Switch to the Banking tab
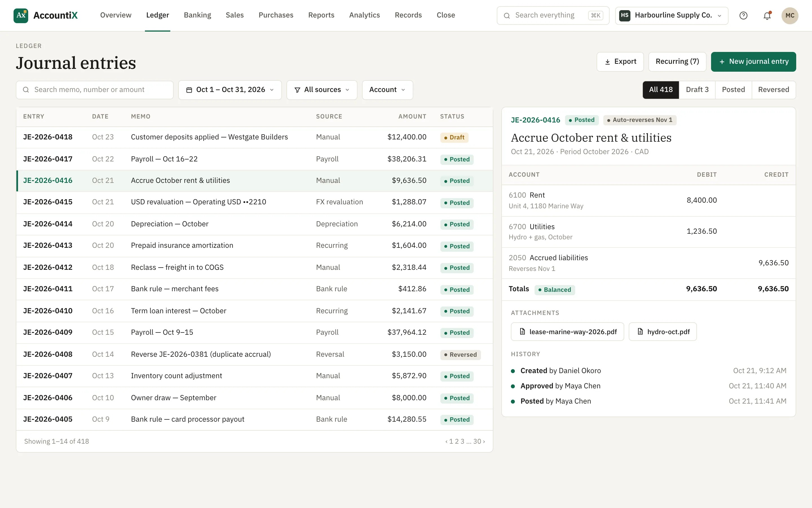 pyautogui.click(x=197, y=15)
